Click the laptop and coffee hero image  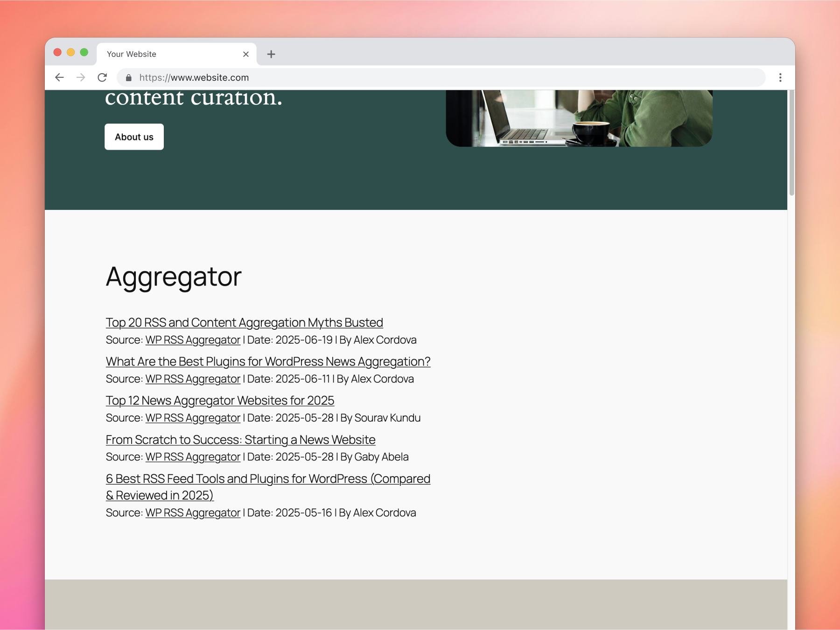(579, 118)
